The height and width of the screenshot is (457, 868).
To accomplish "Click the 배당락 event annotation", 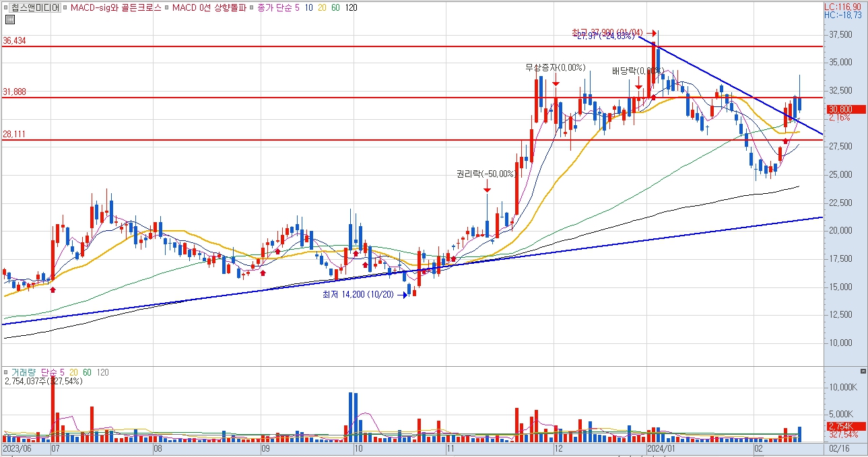I will click(x=638, y=71).
